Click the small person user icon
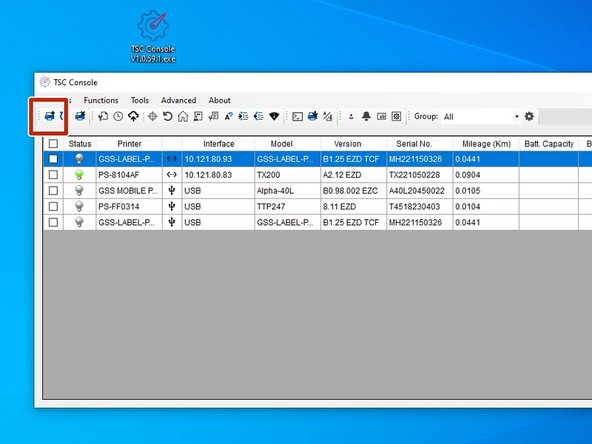Image resolution: width=592 pixels, height=444 pixels. pos(351,117)
